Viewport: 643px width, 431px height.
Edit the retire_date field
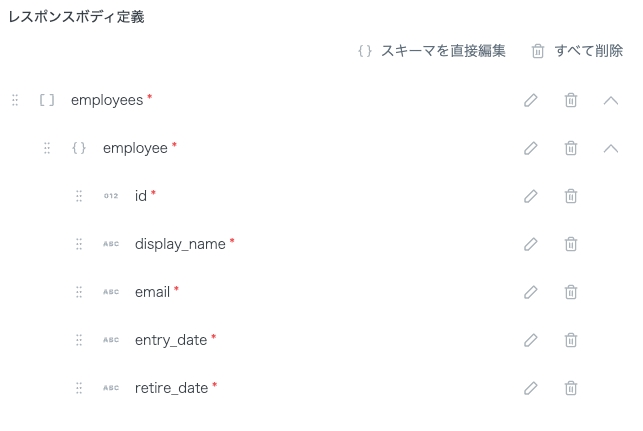(531, 388)
